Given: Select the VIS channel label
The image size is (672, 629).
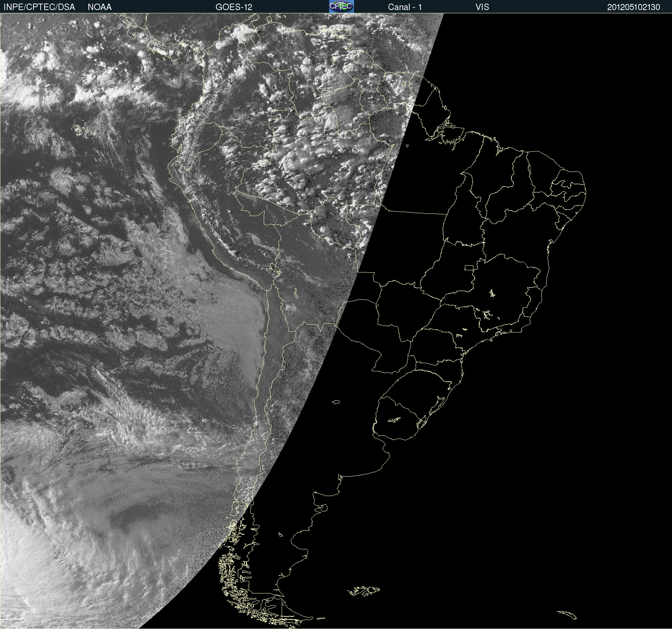Looking at the screenshot, I should pyautogui.click(x=482, y=7).
